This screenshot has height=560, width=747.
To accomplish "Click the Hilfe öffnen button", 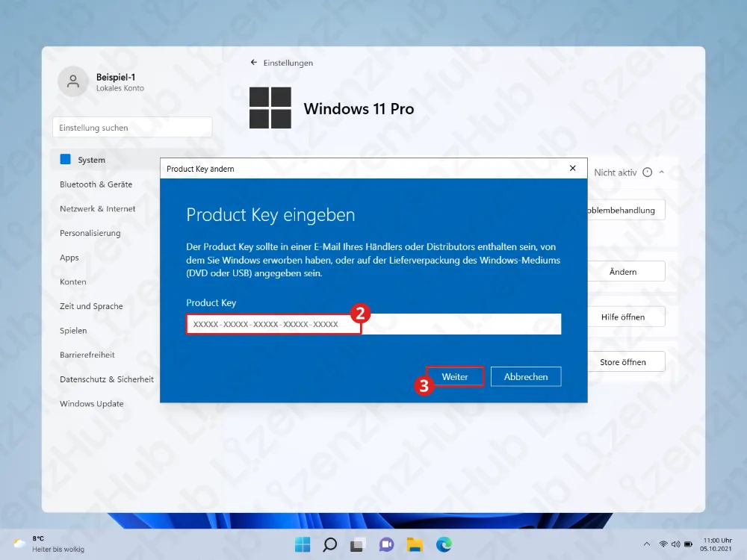I will tap(623, 317).
